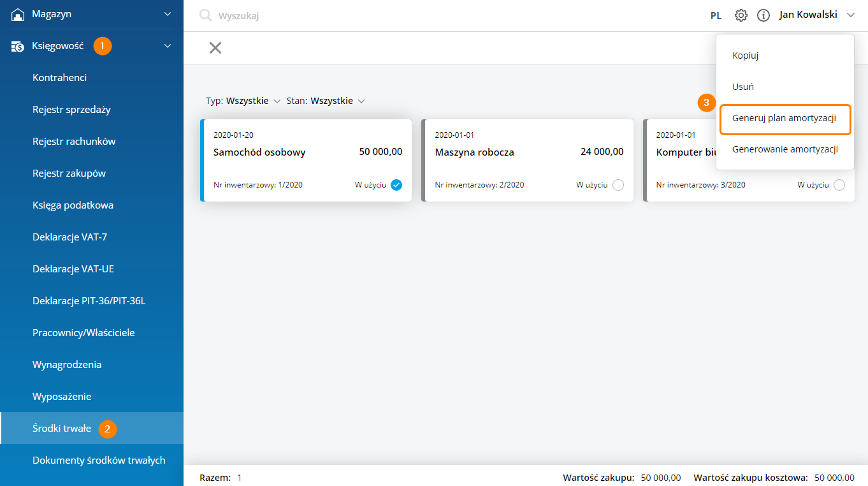Close the view with the X icon
This screenshot has width=868, height=486.
(x=215, y=48)
